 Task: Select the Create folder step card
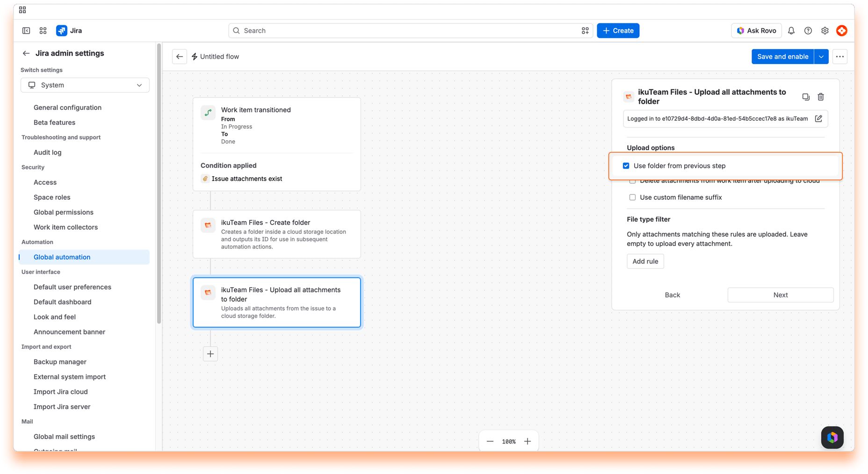pos(277,234)
